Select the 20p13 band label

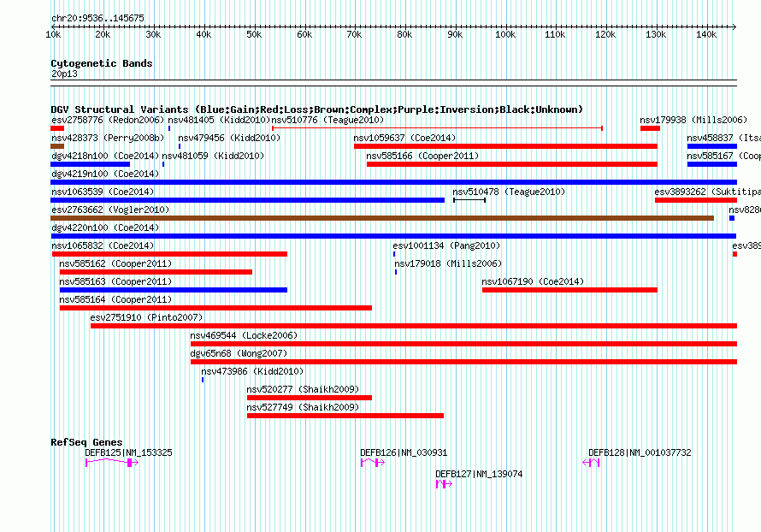pos(64,74)
